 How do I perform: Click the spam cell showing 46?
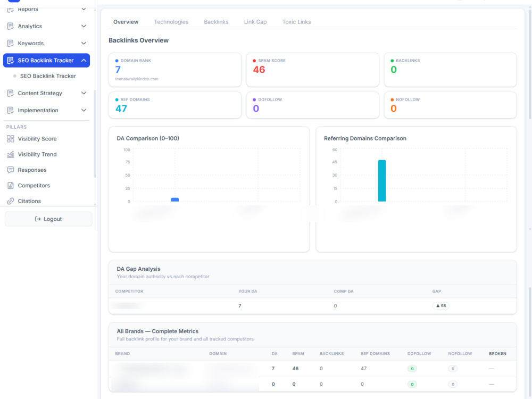pos(295,369)
